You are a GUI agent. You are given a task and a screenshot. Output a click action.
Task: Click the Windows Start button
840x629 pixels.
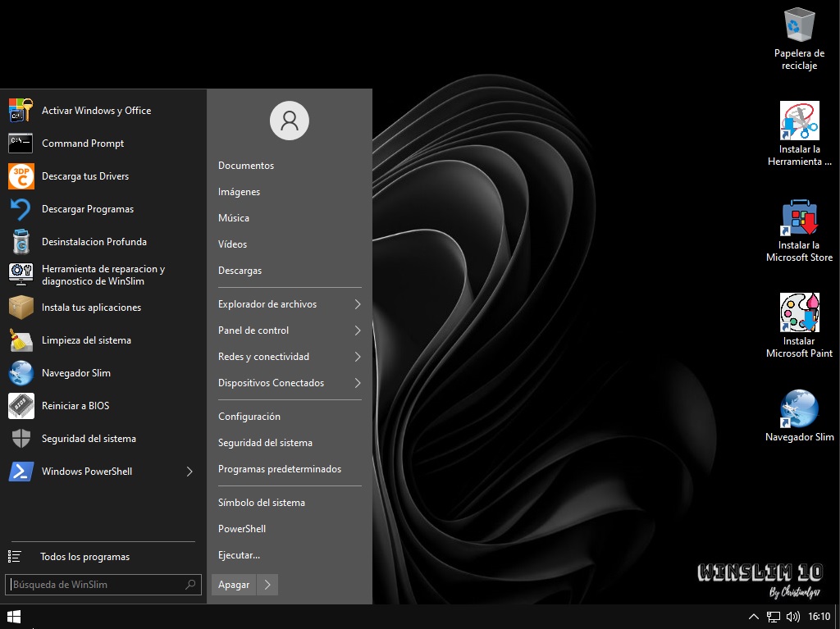click(14, 617)
